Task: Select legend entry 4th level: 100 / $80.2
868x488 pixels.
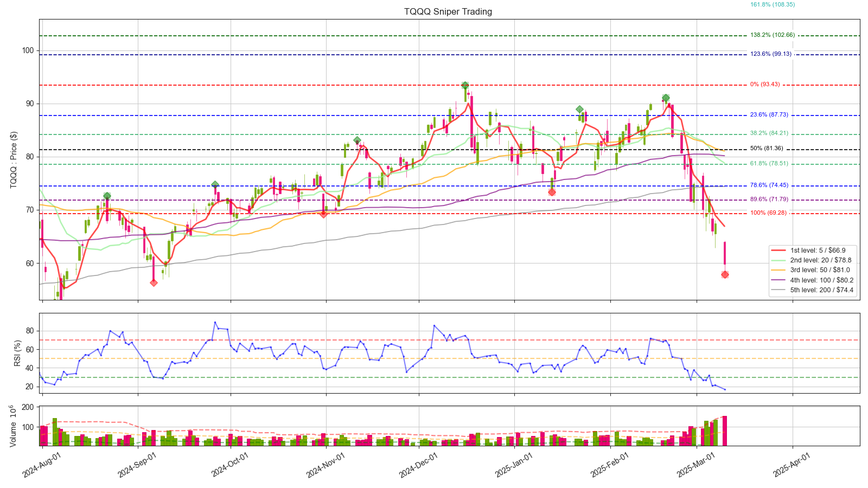Action: point(812,280)
